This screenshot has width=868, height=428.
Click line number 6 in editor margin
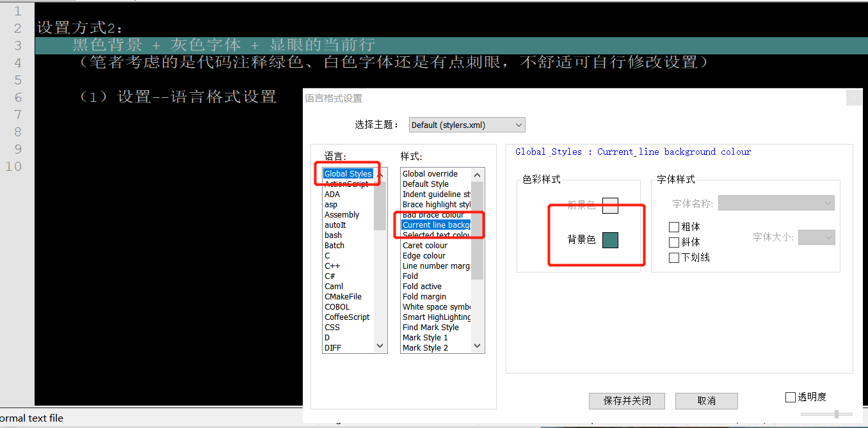(x=17, y=97)
